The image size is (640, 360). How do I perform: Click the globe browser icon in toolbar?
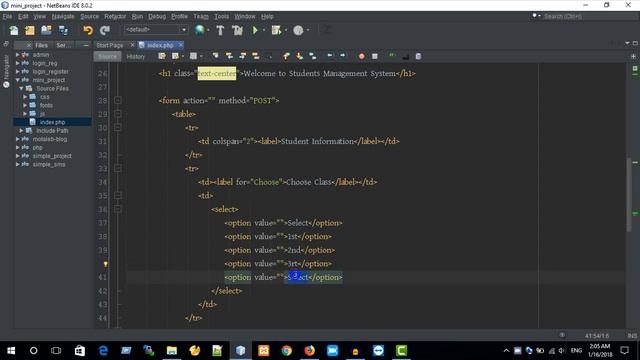[200, 30]
